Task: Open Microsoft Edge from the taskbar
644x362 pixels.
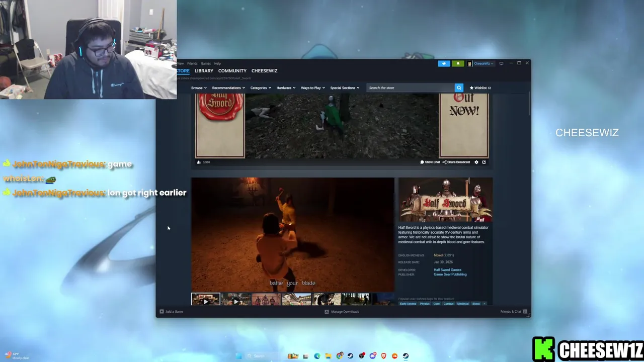Action: click(317, 356)
